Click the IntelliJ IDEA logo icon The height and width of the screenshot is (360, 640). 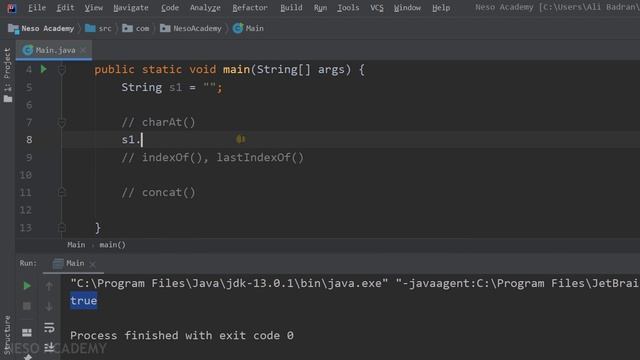(12, 8)
